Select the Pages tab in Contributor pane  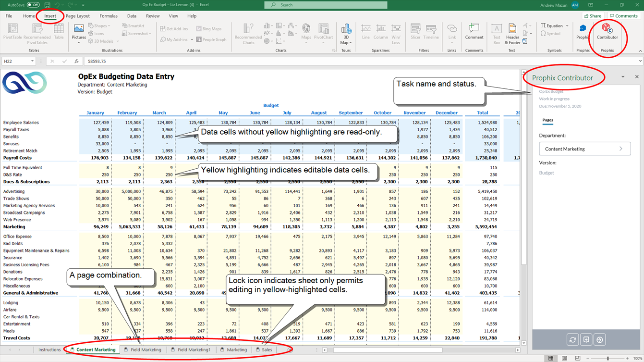[x=547, y=120]
